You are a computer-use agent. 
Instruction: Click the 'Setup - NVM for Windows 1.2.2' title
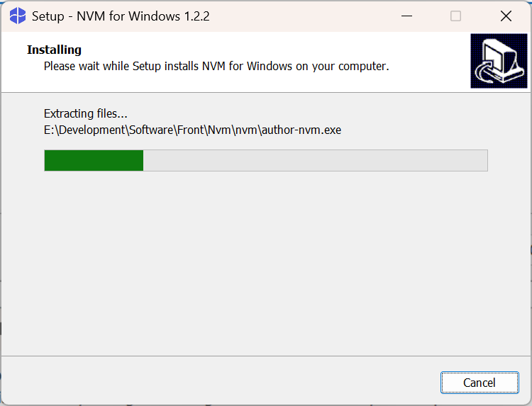(x=121, y=16)
